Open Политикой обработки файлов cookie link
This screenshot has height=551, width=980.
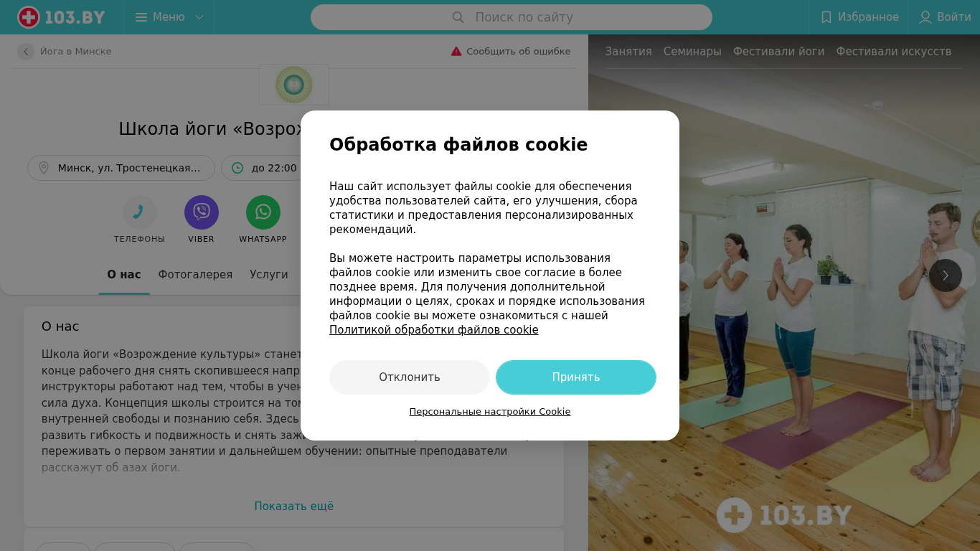[x=434, y=330]
